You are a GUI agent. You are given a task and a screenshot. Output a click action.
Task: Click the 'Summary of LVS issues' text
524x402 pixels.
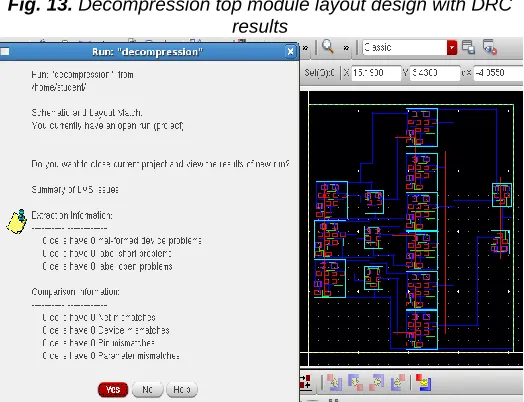point(75,189)
